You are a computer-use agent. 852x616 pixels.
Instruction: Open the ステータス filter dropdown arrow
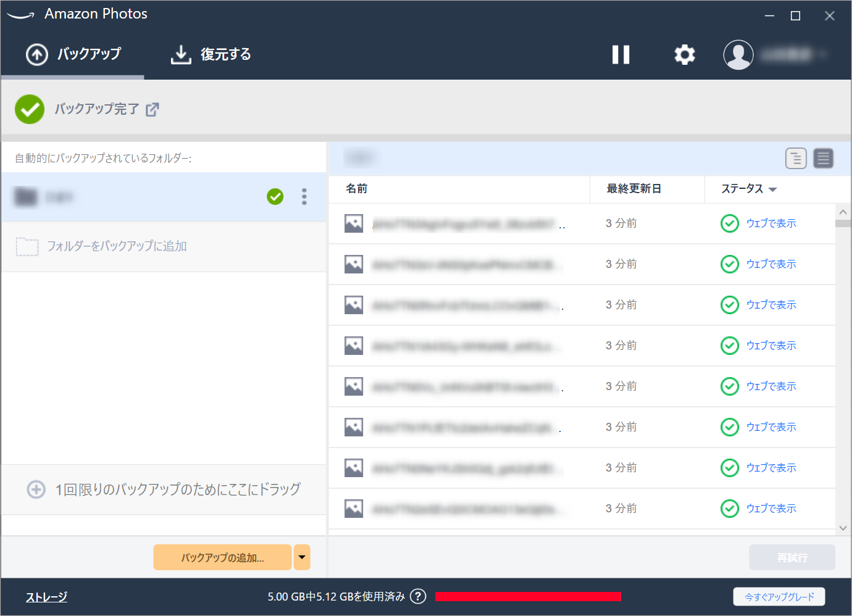772,189
